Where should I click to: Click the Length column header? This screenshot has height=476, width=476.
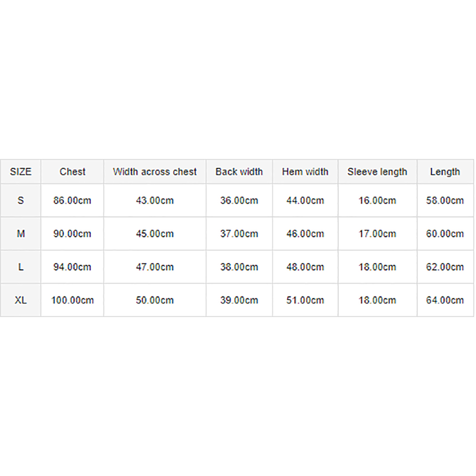pyautogui.click(x=445, y=171)
